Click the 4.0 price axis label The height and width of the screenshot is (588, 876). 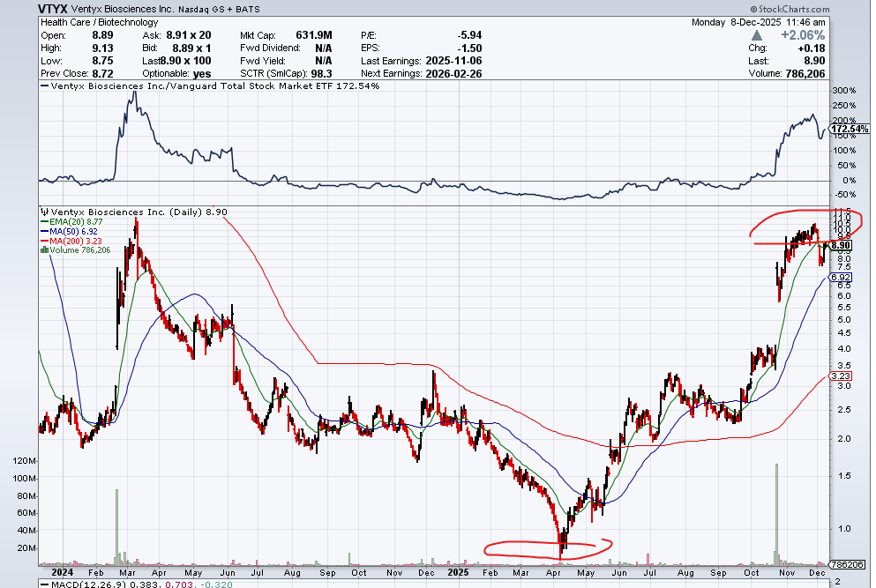(844, 349)
